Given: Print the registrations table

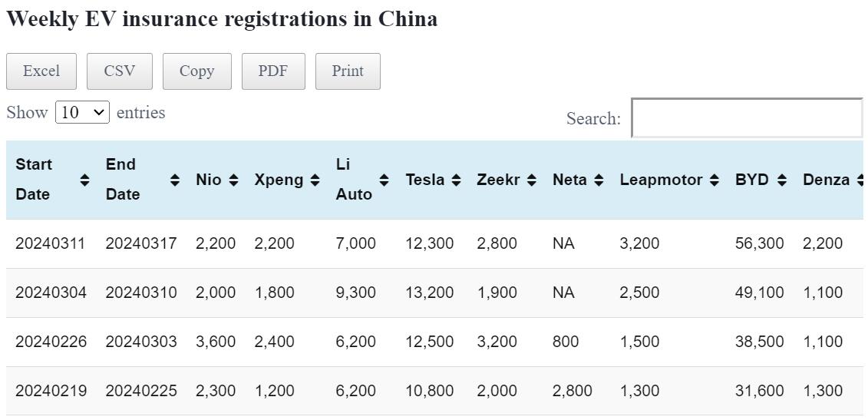Looking at the screenshot, I should 348,71.
